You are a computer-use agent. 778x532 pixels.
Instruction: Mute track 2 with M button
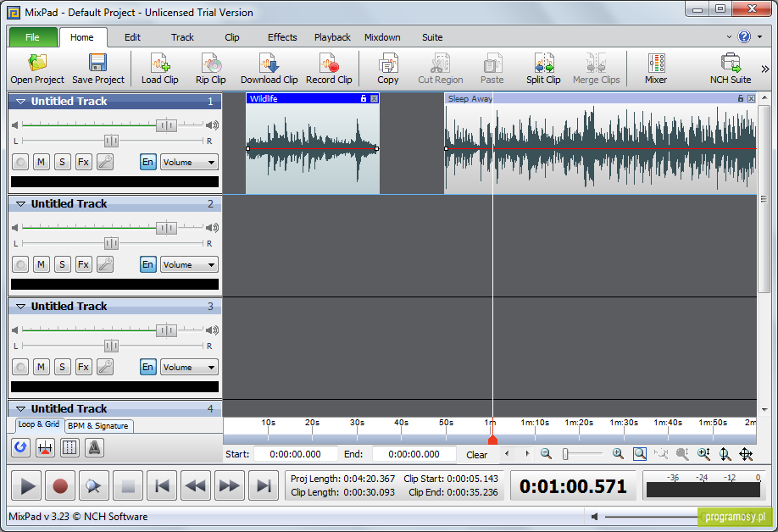pyautogui.click(x=42, y=264)
